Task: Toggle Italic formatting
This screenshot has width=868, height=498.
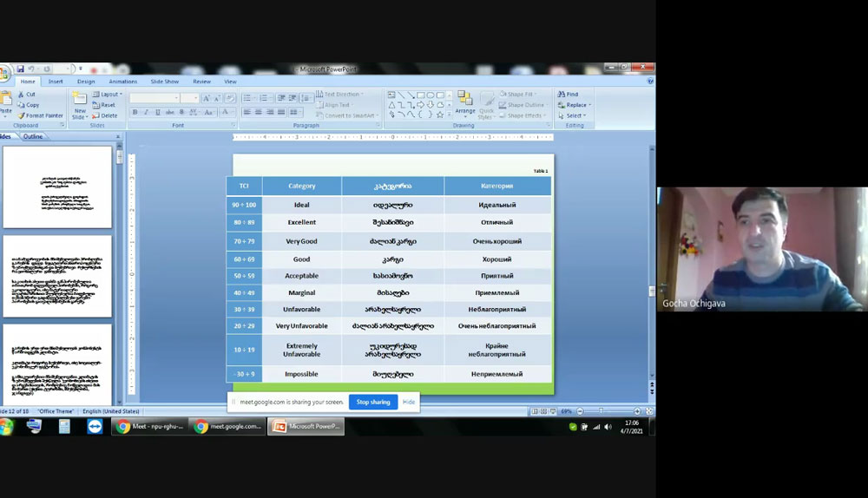Action: 145,112
